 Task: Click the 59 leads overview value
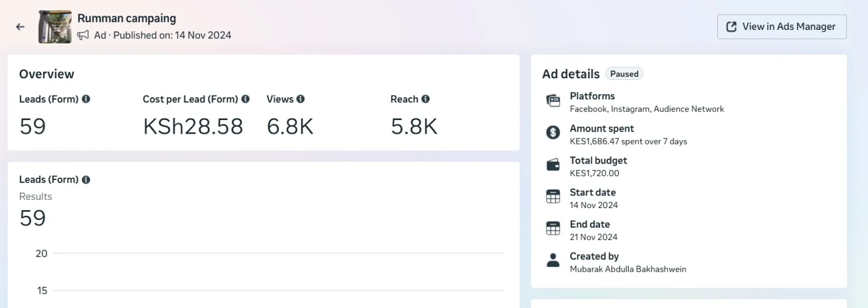tap(33, 127)
